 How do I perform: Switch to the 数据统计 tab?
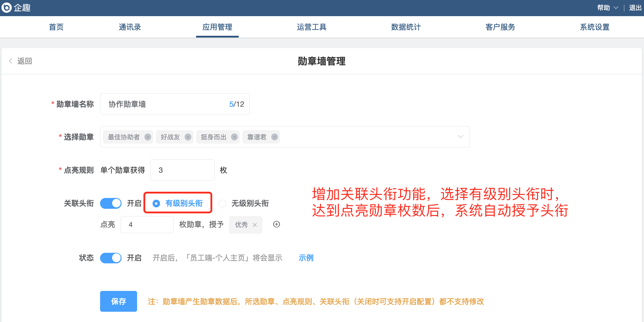coord(406,27)
